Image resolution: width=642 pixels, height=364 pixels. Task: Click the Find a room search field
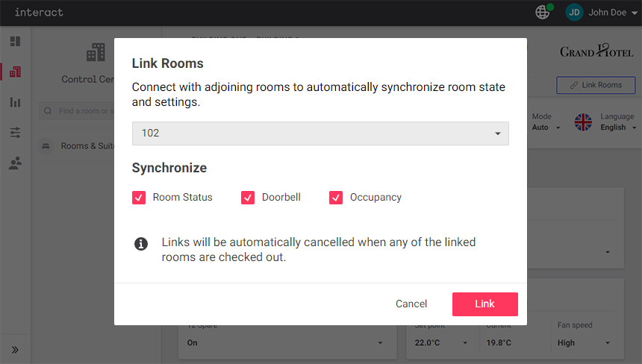(x=84, y=111)
